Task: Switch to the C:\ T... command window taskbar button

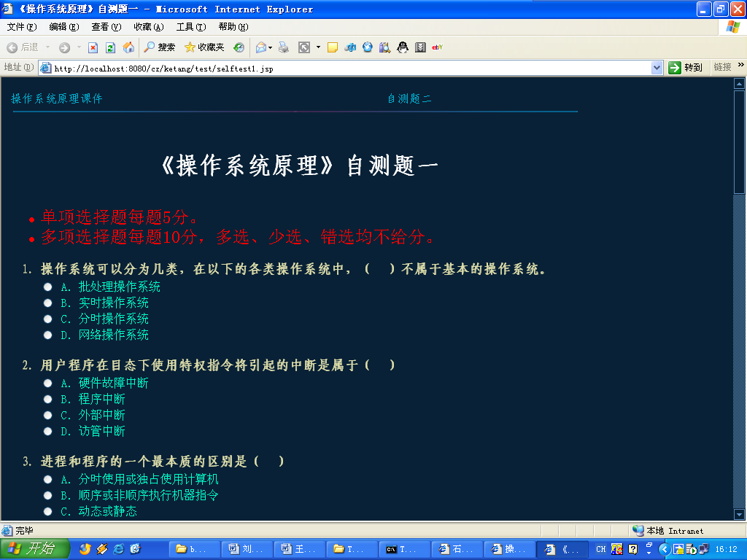Action: pos(404,549)
